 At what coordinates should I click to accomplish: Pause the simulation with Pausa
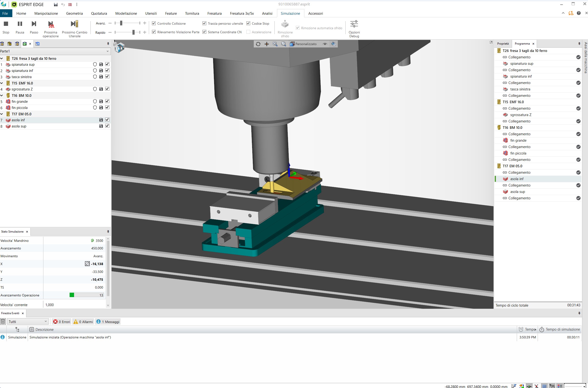coord(20,27)
